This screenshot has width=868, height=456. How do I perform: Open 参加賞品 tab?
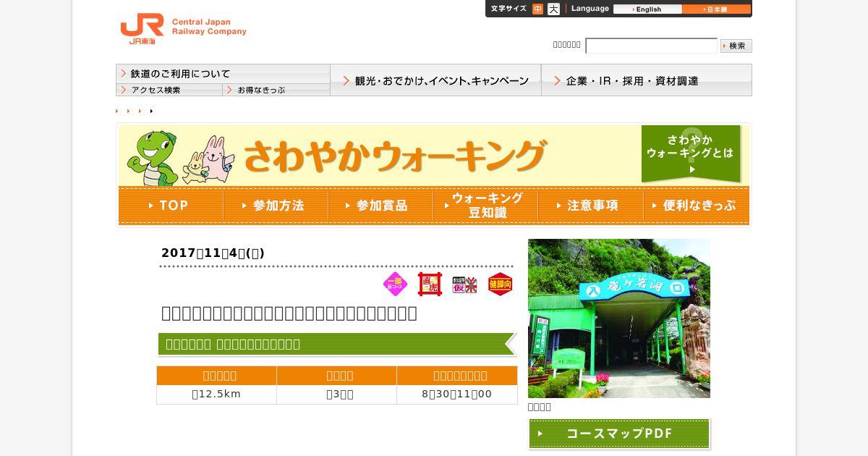pos(380,206)
